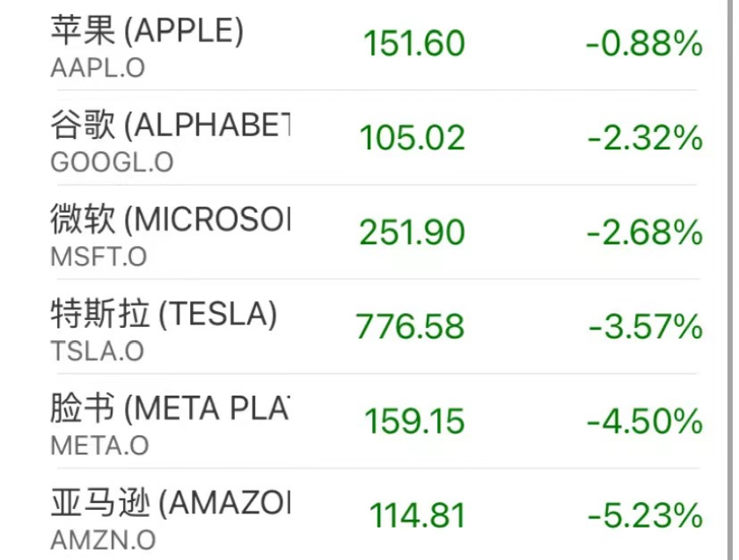
Task: Tap Microsoft's price 251.90
Action: coord(413,233)
